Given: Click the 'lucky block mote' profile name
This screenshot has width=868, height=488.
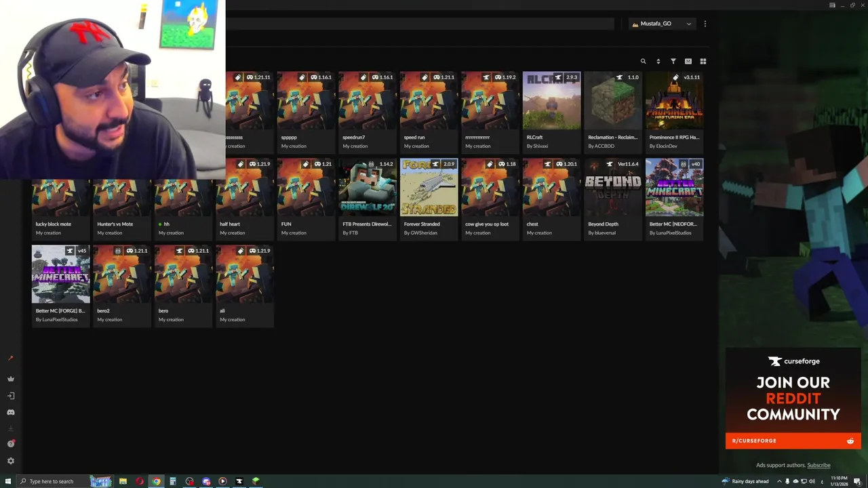Looking at the screenshot, I should [x=53, y=224].
